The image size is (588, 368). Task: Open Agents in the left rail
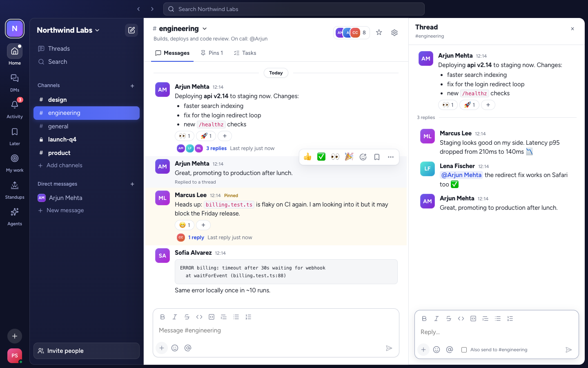15,216
